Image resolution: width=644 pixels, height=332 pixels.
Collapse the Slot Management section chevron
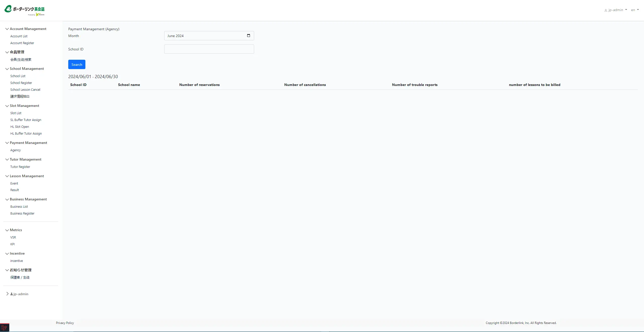7,106
